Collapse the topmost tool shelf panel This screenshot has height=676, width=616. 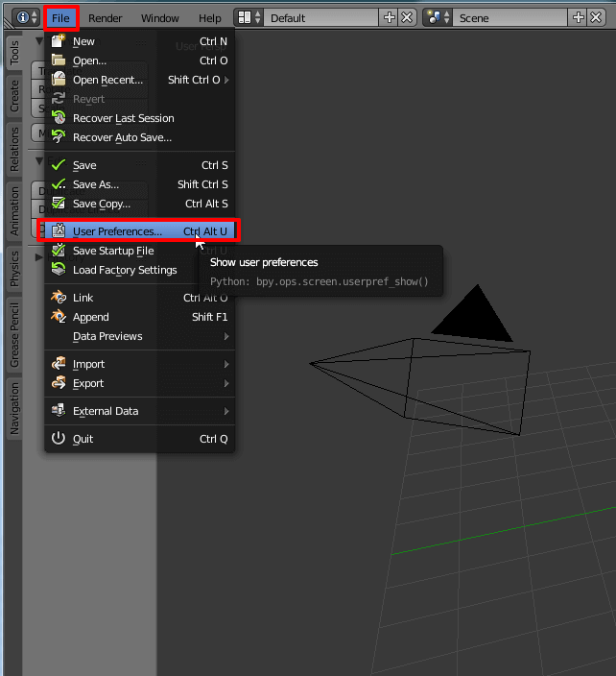[38, 41]
